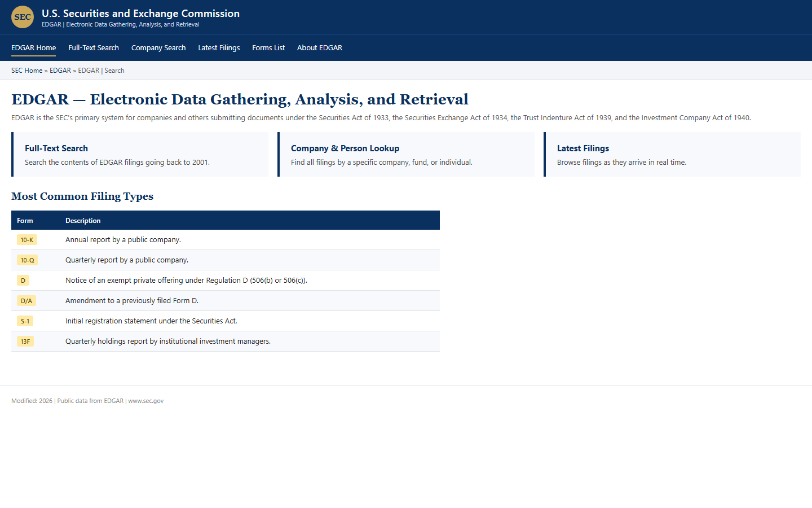Select the D/A form badge
The width and height of the screenshot is (812, 508).
[x=27, y=301]
